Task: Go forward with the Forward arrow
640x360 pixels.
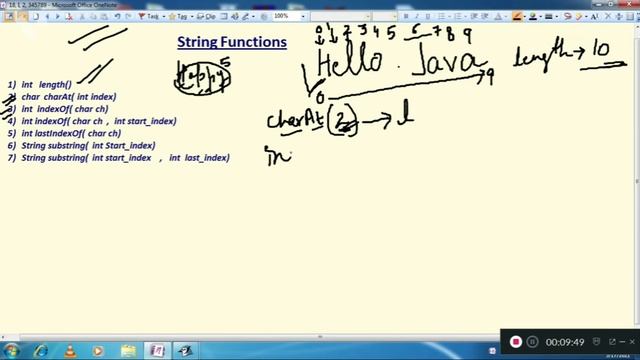Action: click(x=58, y=16)
